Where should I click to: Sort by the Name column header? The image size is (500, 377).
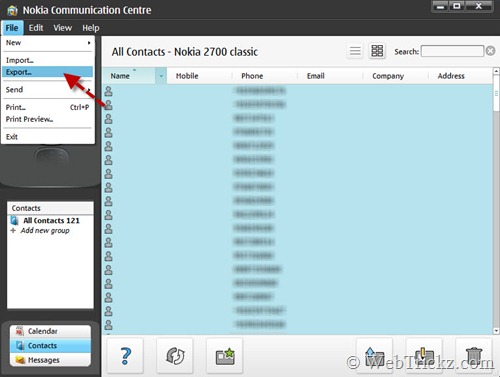click(x=129, y=76)
